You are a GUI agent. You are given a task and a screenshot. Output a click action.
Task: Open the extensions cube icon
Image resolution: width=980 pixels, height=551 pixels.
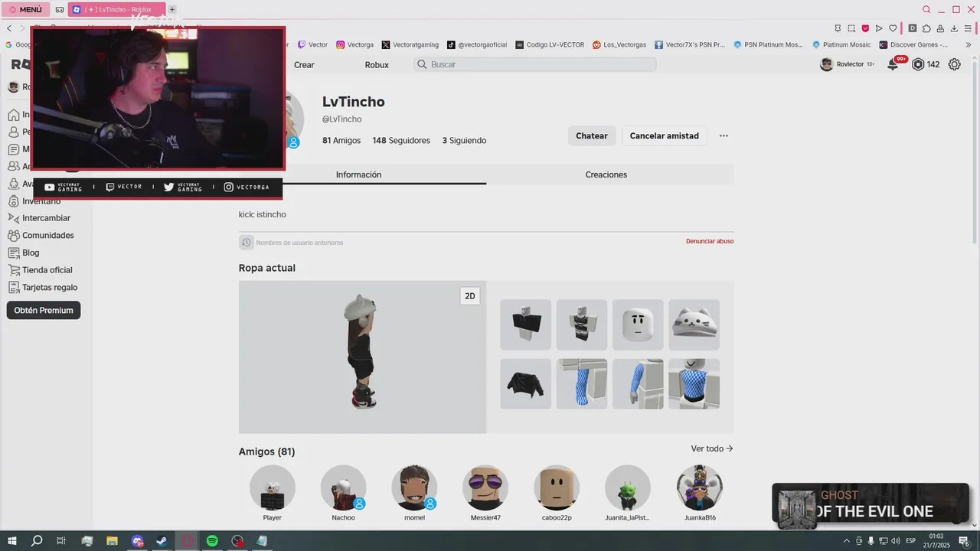click(926, 28)
